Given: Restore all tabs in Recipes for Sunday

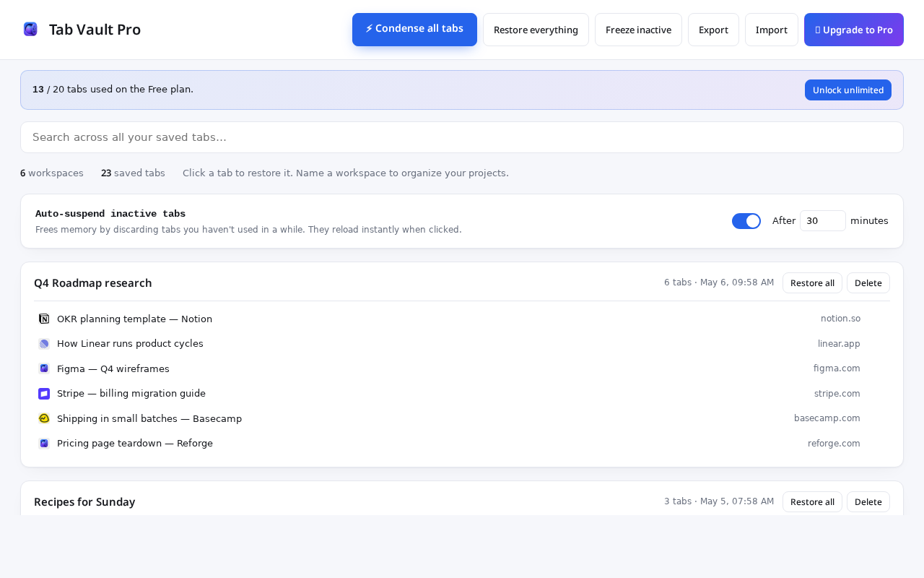Looking at the screenshot, I should coord(812,502).
